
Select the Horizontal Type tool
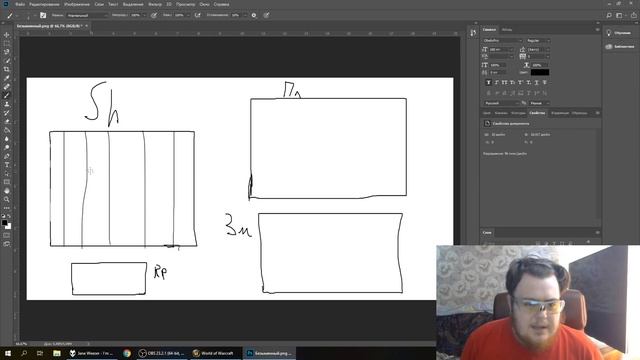(x=7, y=165)
